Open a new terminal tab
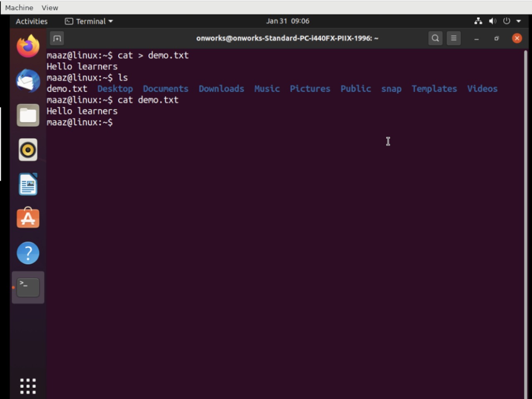The width and height of the screenshot is (532, 399). point(57,38)
